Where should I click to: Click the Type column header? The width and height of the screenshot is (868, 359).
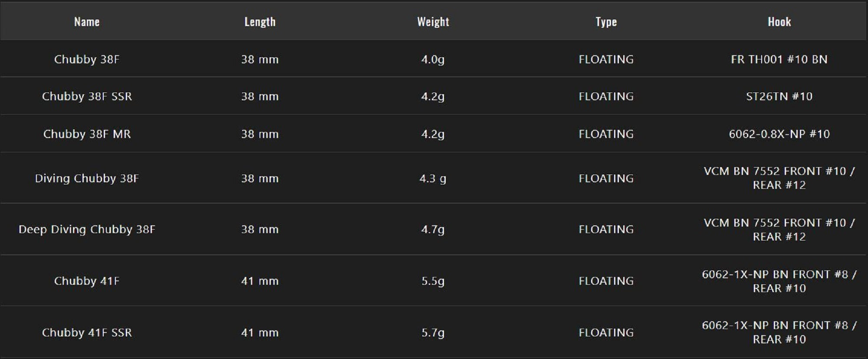pos(606,22)
